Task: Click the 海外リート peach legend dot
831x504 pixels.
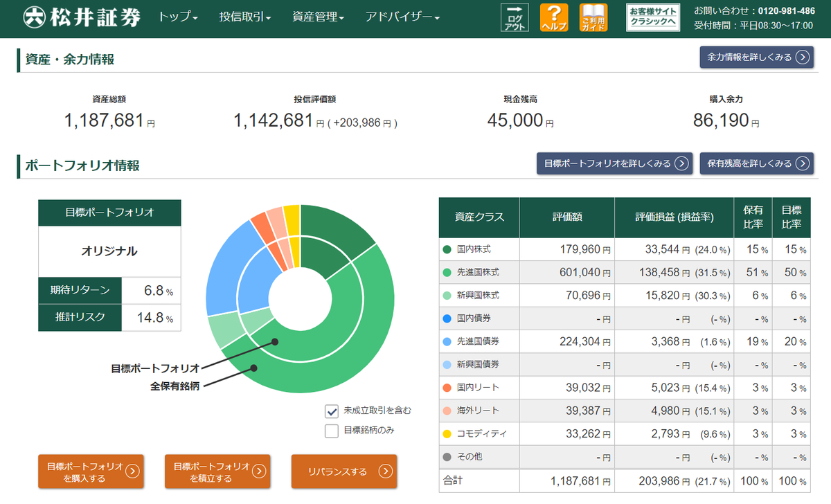Action: click(447, 411)
